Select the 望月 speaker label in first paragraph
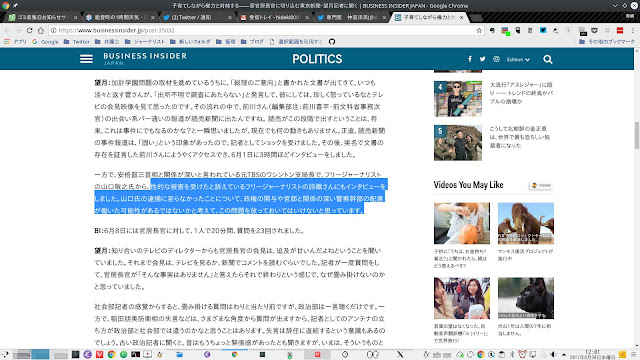This screenshot has height=360, width=640. (x=101, y=83)
